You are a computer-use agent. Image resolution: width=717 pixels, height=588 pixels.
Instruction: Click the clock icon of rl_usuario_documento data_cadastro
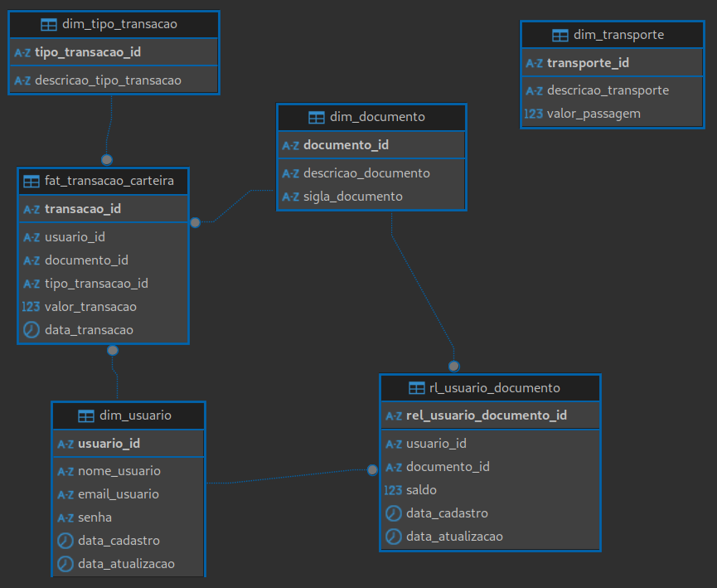coord(393,513)
